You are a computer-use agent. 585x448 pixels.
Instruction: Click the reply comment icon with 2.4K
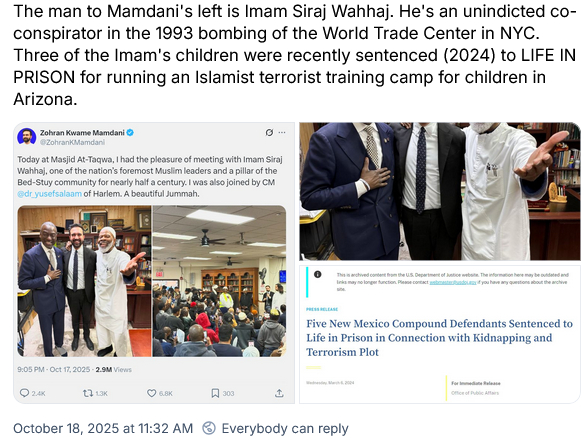(25, 393)
